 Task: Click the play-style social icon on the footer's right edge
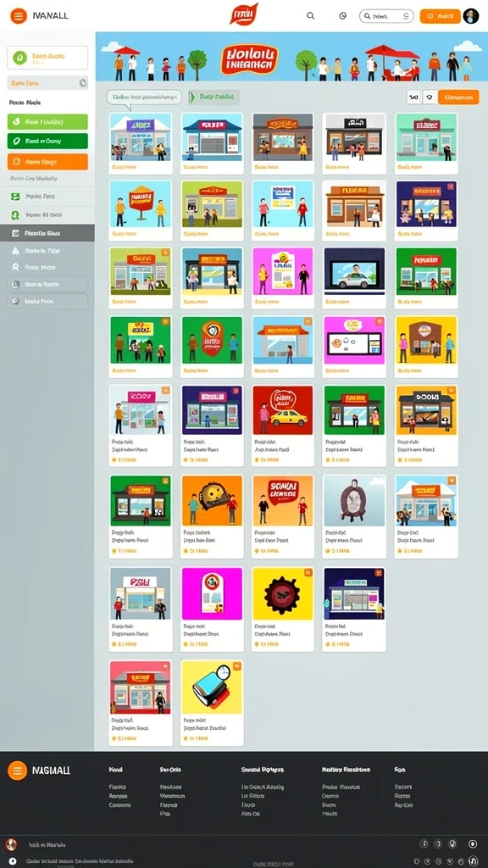pyautogui.click(x=473, y=844)
